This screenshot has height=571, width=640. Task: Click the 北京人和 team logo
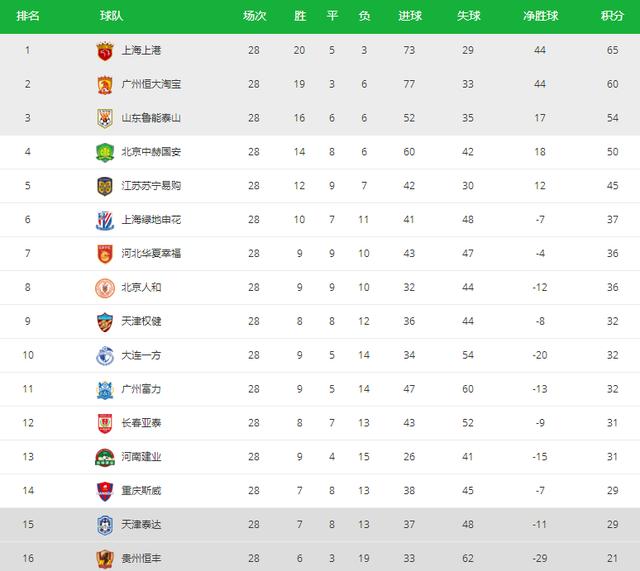tap(105, 288)
